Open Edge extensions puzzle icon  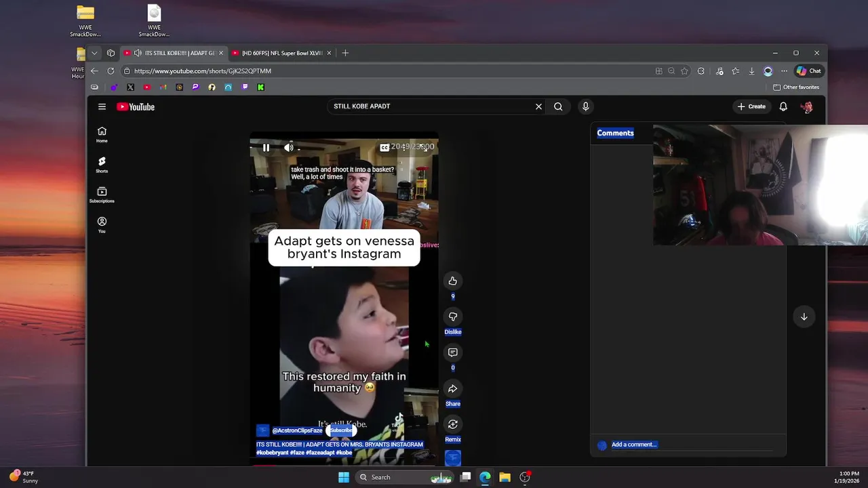tap(701, 70)
